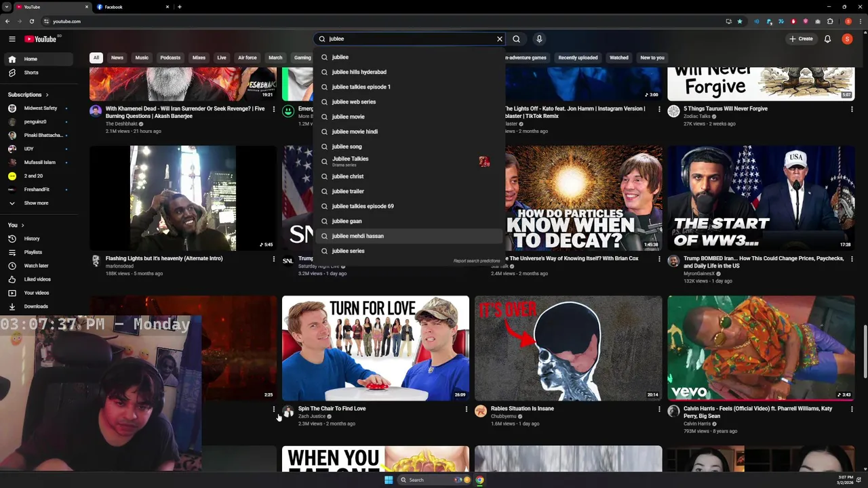868x488 pixels.
Task: Open more options for Calvin Harris video
Action: tap(852, 409)
